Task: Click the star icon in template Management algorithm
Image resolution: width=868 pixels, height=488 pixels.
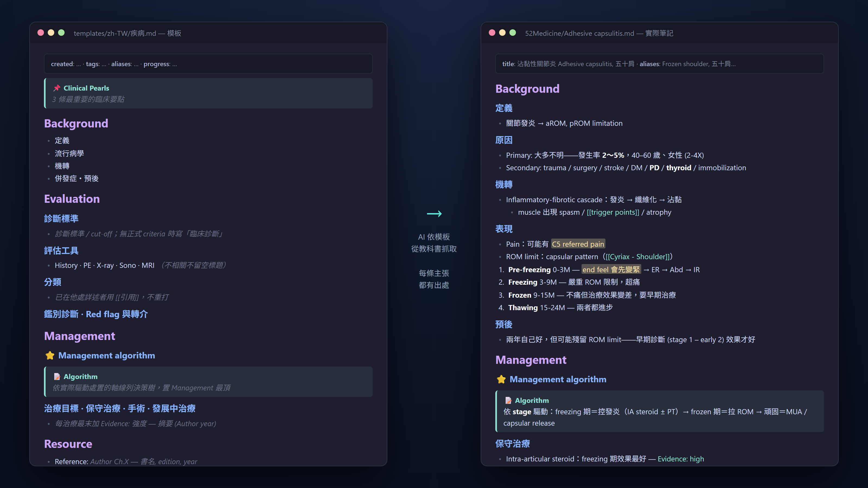Action: click(50, 355)
